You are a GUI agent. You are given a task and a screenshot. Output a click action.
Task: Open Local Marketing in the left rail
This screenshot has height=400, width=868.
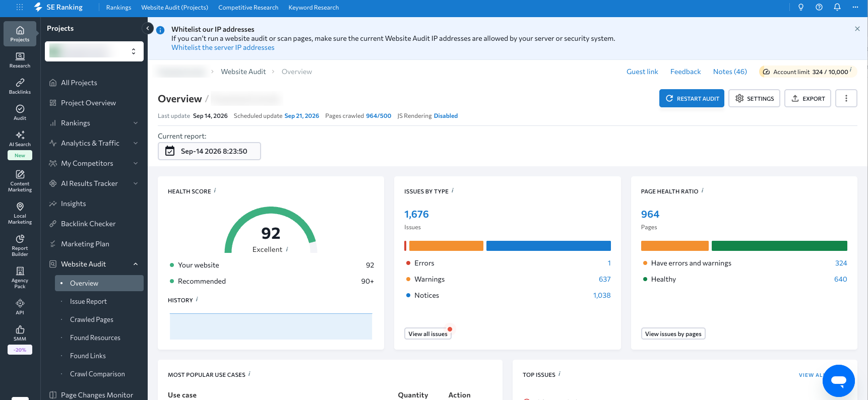pos(20,213)
